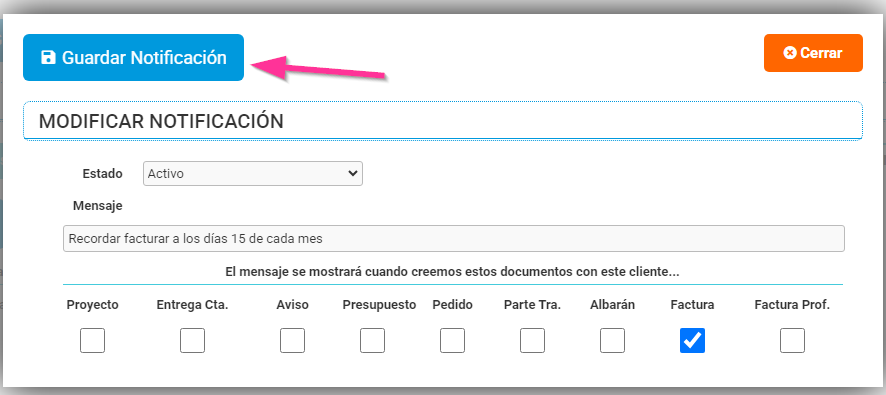Image resolution: width=886 pixels, height=395 pixels.
Task: Tick the Entrega Cta. checkbox
Action: 193,341
